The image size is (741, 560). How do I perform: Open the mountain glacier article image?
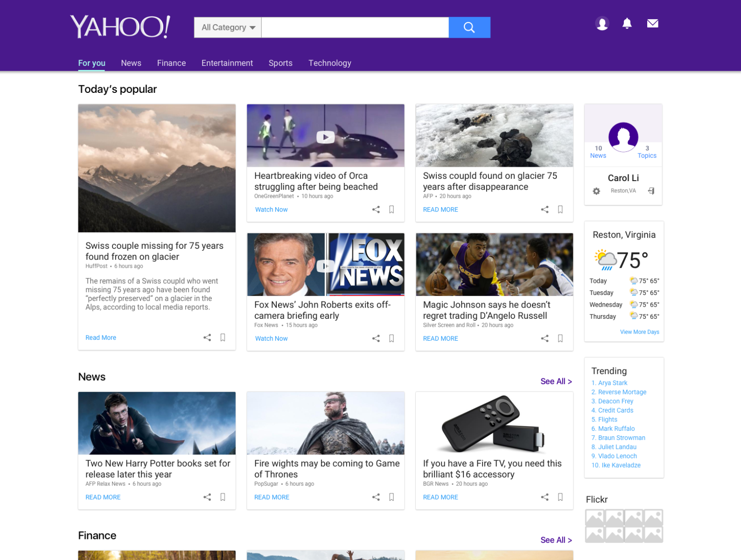tap(157, 168)
